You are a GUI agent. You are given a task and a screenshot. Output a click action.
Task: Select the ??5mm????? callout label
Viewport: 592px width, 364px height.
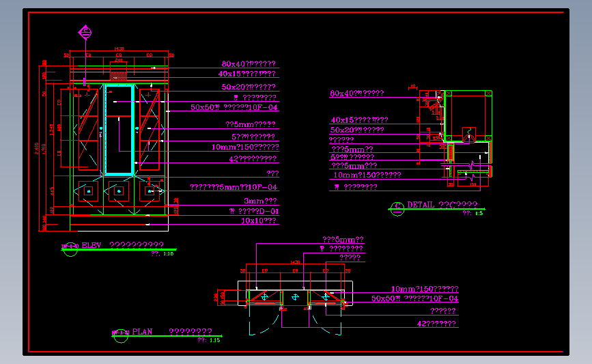pos(251,124)
